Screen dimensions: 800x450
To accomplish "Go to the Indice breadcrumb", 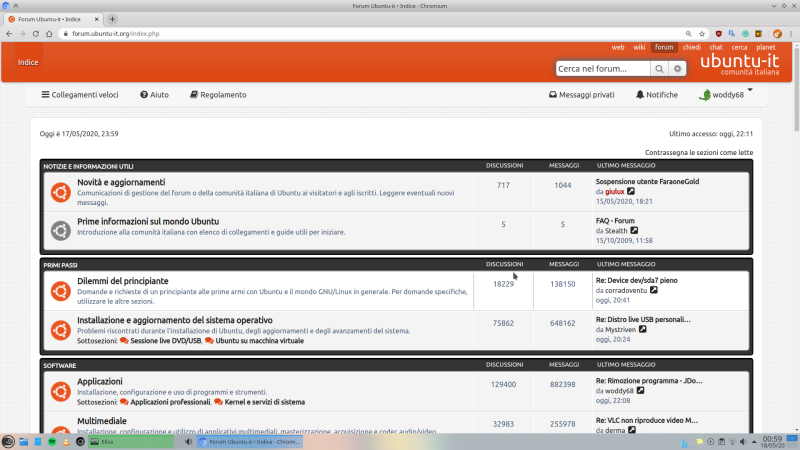I will point(28,62).
